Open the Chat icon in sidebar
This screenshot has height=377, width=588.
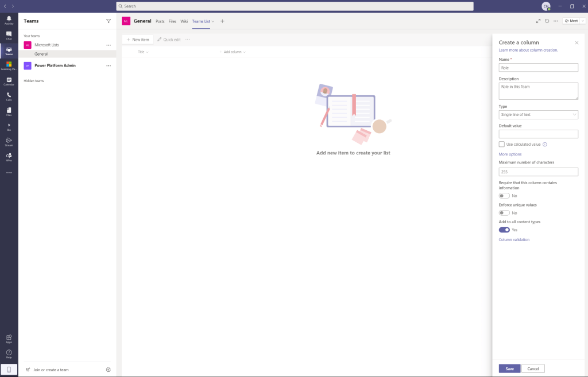pos(9,35)
